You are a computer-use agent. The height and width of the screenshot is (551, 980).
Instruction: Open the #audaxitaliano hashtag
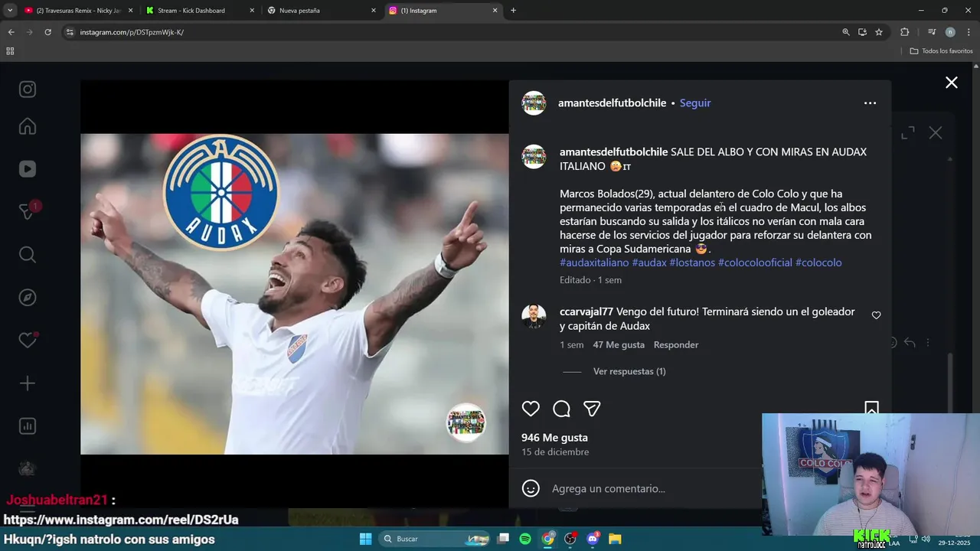click(594, 262)
